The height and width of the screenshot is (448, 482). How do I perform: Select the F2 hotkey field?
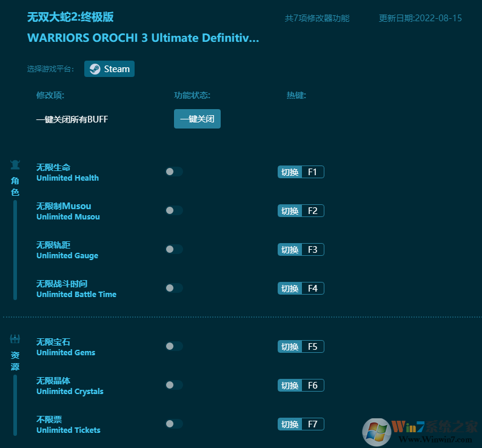coord(313,211)
